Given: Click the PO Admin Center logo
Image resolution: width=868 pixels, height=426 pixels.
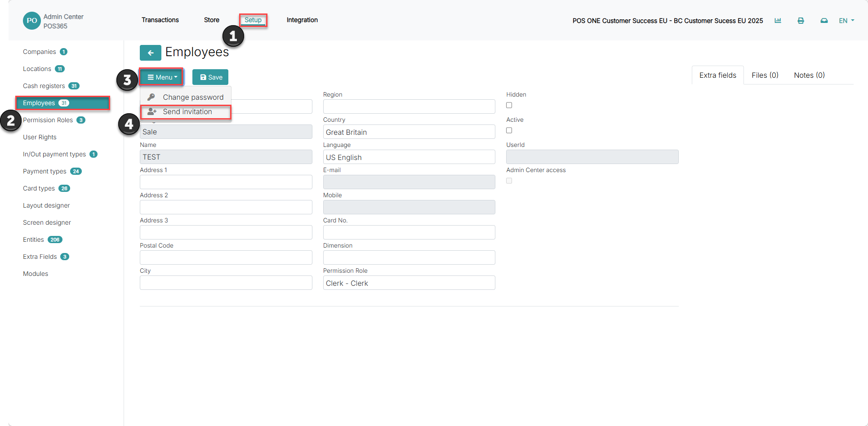Looking at the screenshot, I should tap(32, 21).
